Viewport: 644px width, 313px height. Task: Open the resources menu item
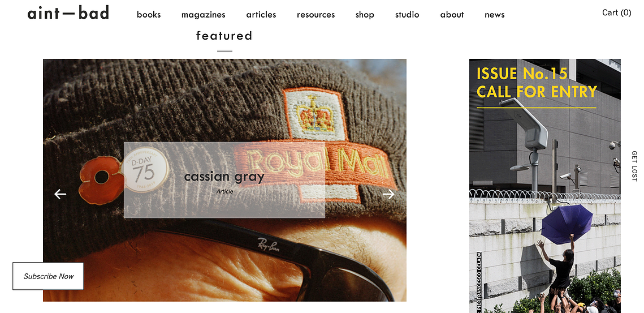316,15
